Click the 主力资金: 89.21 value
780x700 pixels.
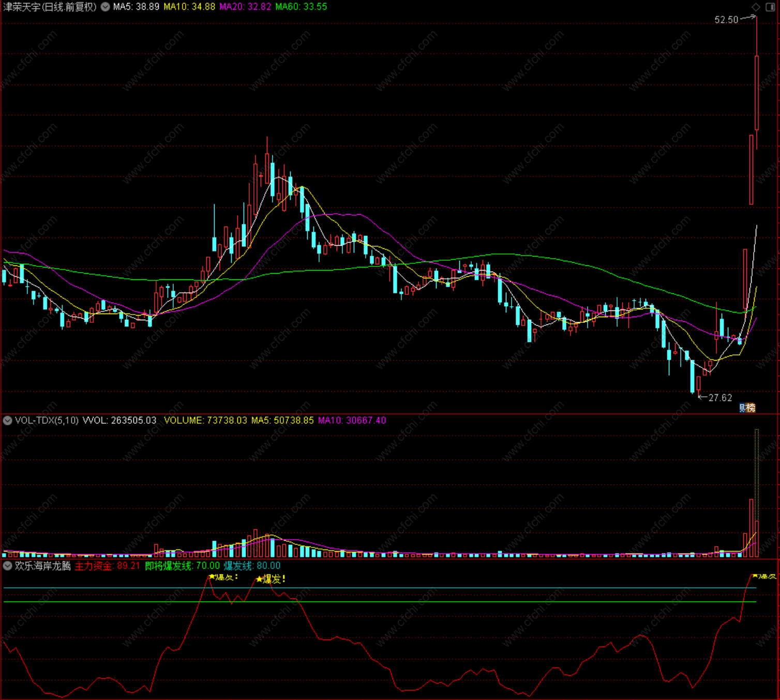click(x=108, y=566)
